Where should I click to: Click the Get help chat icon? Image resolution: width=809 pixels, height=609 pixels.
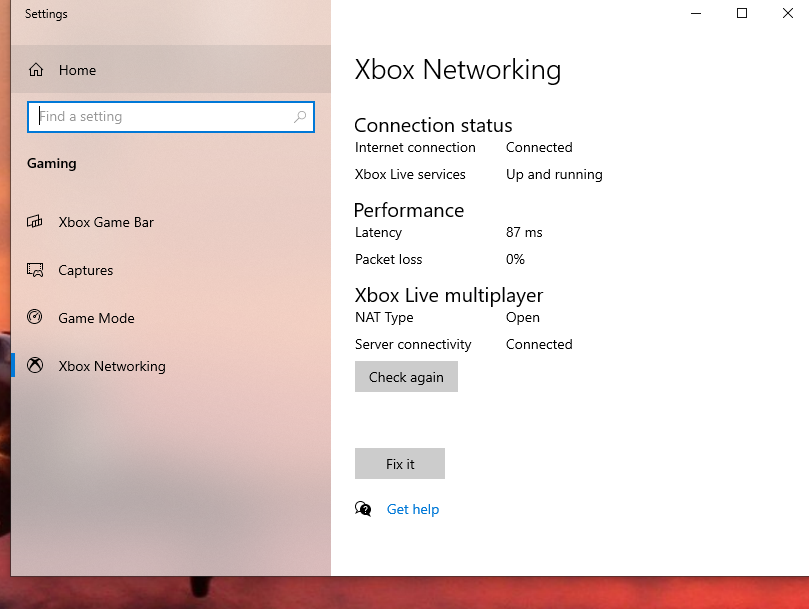pos(363,509)
